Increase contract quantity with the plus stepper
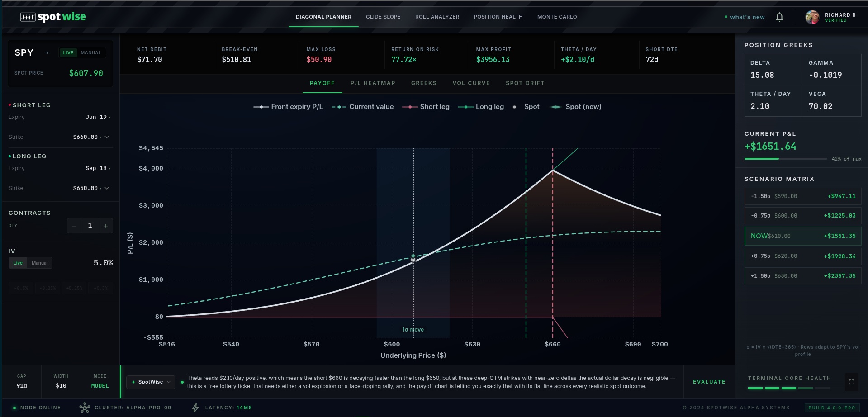Screen dimensions: 868x417 pyautogui.click(x=105, y=226)
